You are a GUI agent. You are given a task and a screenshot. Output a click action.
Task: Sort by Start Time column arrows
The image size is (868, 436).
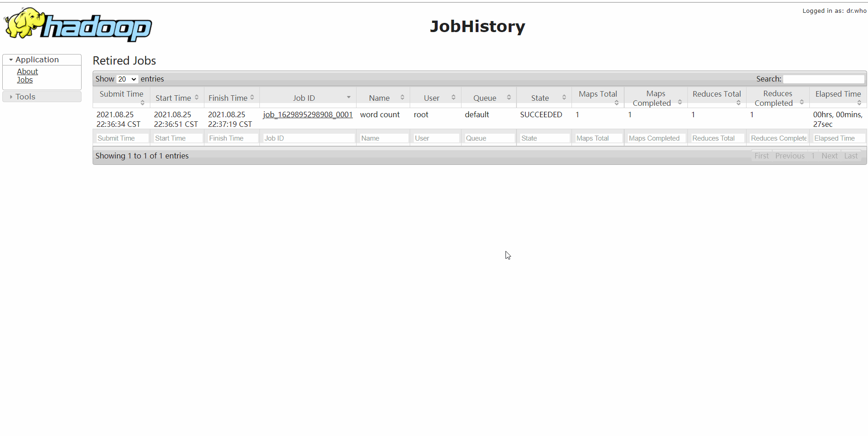pyautogui.click(x=197, y=98)
